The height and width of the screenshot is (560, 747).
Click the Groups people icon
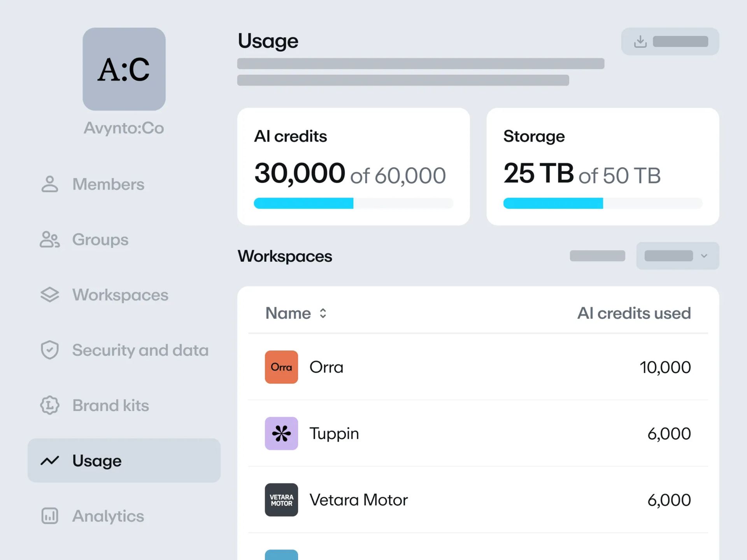coord(50,240)
